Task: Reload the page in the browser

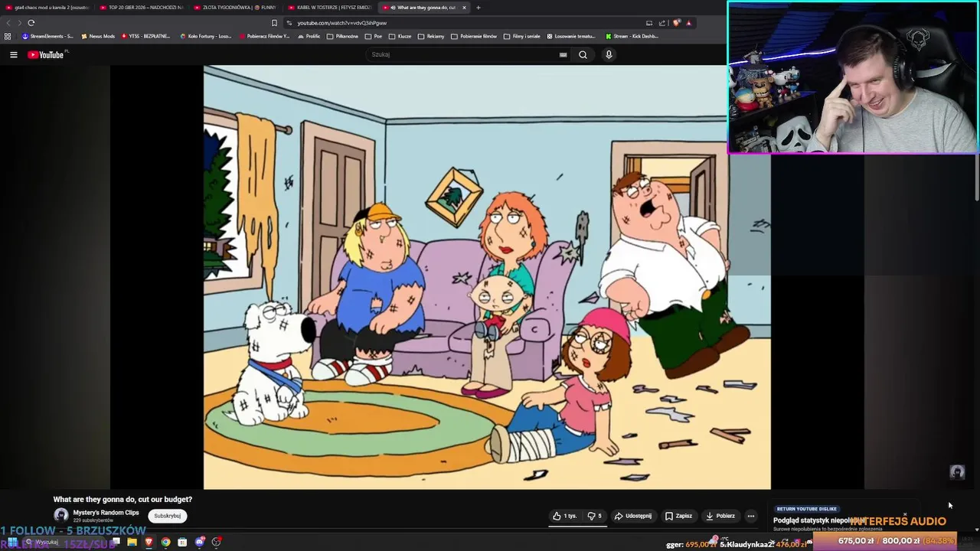Action: pyautogui.click(x=31, y=23)
